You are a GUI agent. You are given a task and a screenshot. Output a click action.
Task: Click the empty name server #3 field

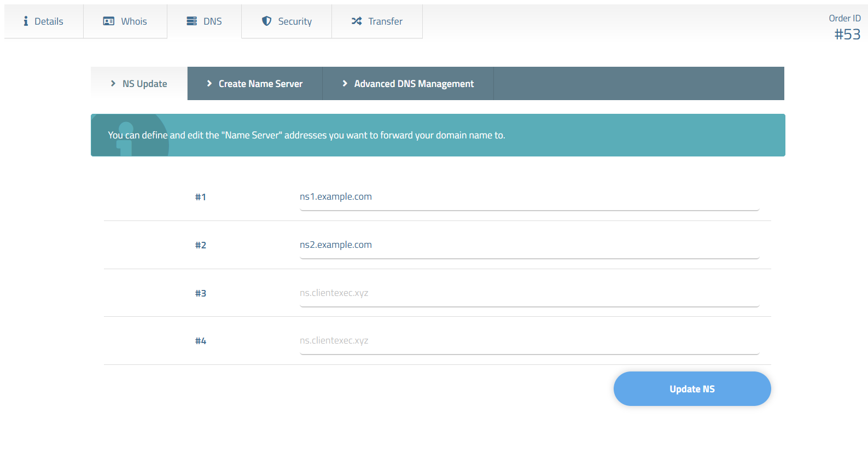[x=529, y=293]
